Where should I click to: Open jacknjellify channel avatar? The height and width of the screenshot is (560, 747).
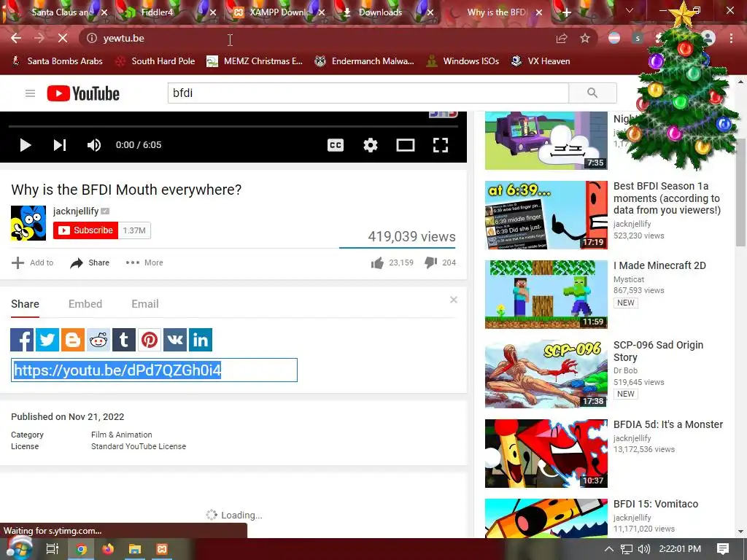coord(28,223)
